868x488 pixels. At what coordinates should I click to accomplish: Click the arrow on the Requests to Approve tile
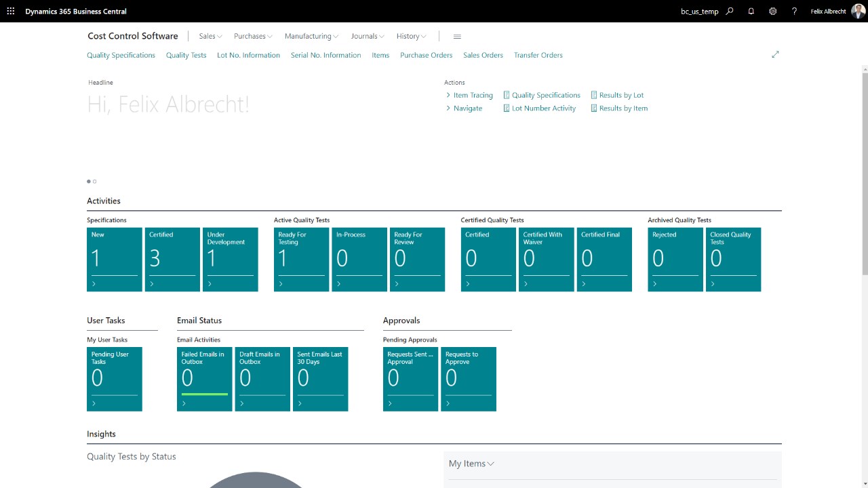(x=448, y=403)
